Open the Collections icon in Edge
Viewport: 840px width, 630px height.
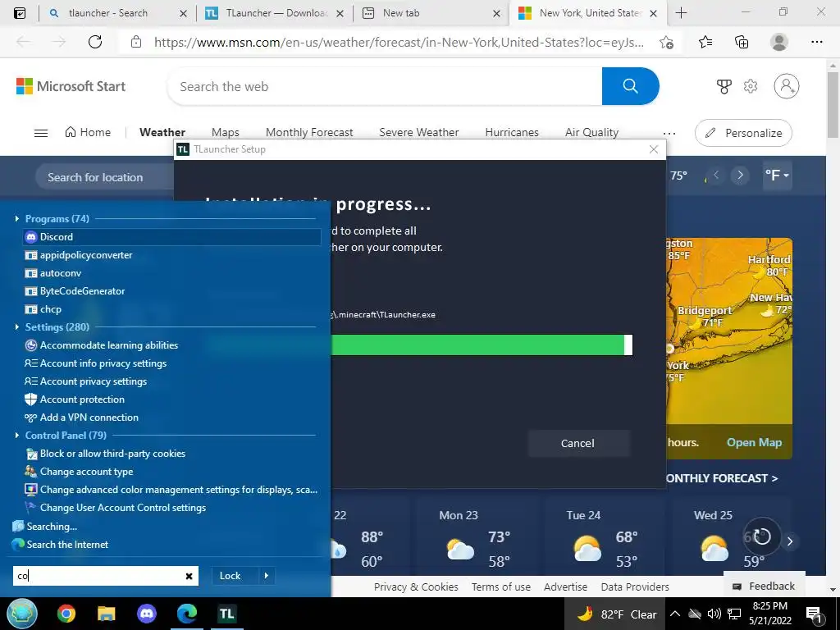(x=742, y=42)
